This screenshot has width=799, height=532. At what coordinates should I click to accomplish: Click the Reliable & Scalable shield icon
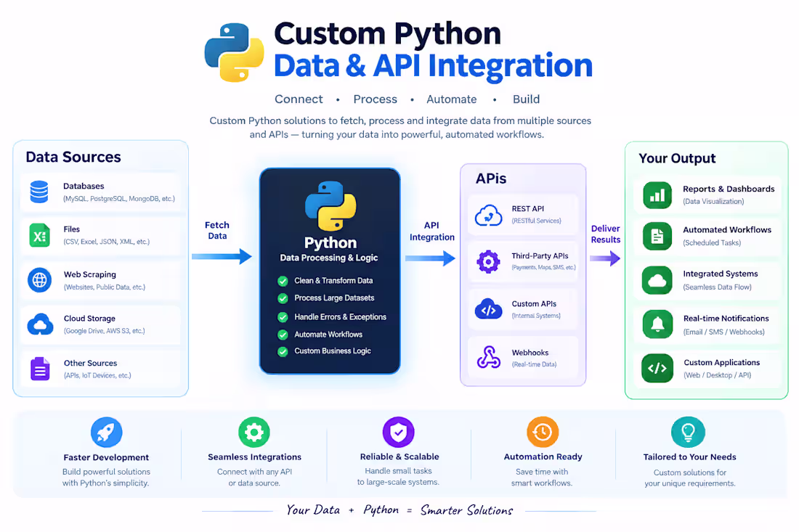pyautogui.click(x=399, y=433)
